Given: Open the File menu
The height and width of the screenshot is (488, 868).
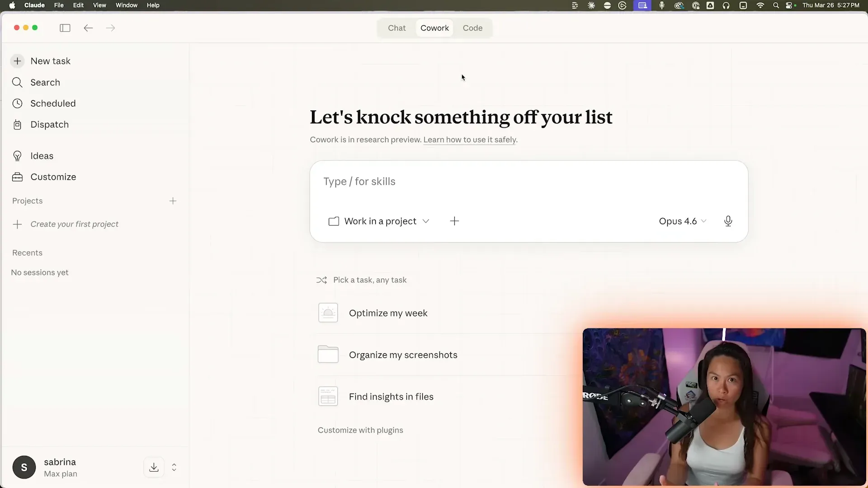Looking at the screenshot, I should 59,5.
